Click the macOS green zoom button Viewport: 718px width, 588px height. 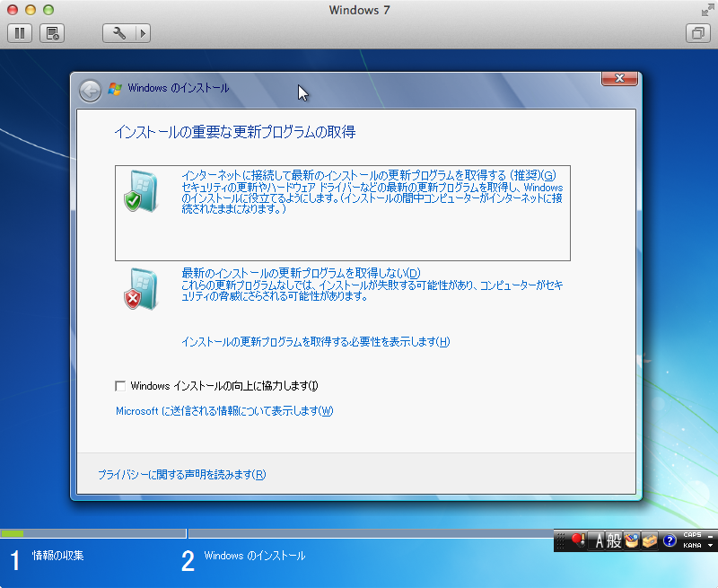pyautogui.click(x=48, y=10)
